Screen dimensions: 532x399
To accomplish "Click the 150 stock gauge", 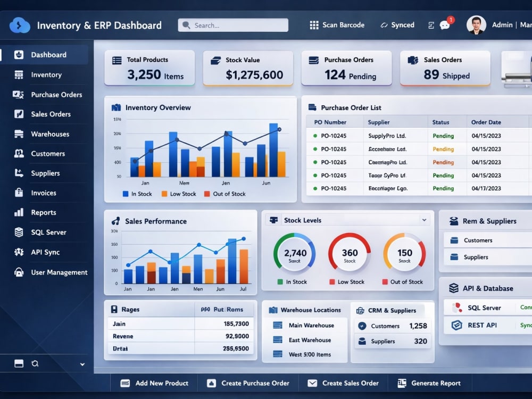I will (x=404, y=253).
